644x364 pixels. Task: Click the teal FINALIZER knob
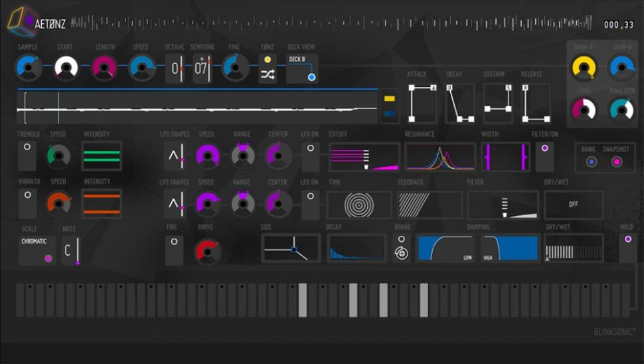coord(622,110)
